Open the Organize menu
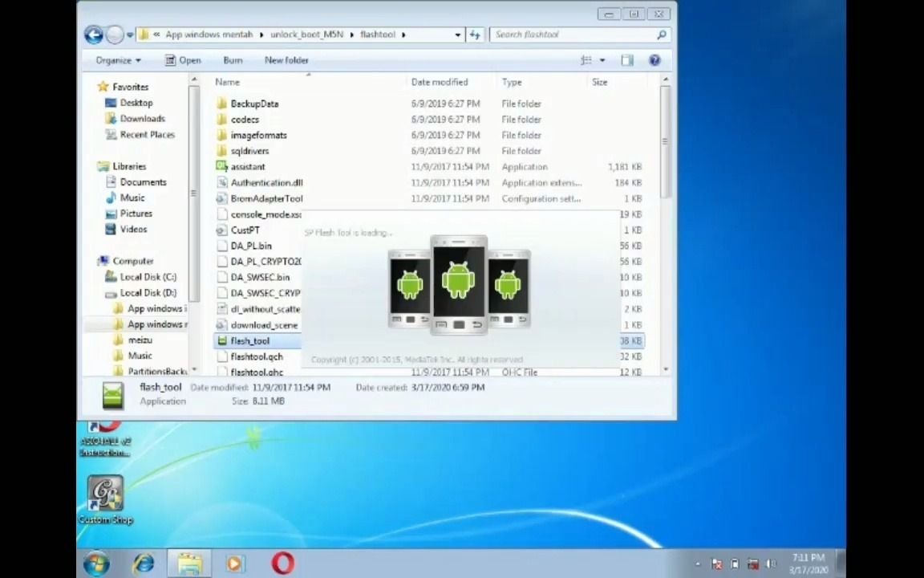Viewport: 924px width, 578px height. pyautogui.click(x=119, y=60)
